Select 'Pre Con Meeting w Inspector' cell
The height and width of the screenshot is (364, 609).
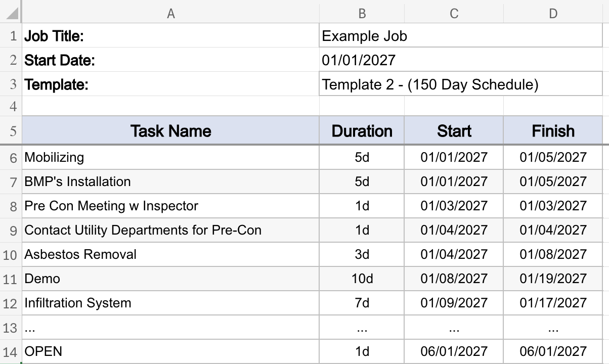pyautogui.click(x=171, y=206)
